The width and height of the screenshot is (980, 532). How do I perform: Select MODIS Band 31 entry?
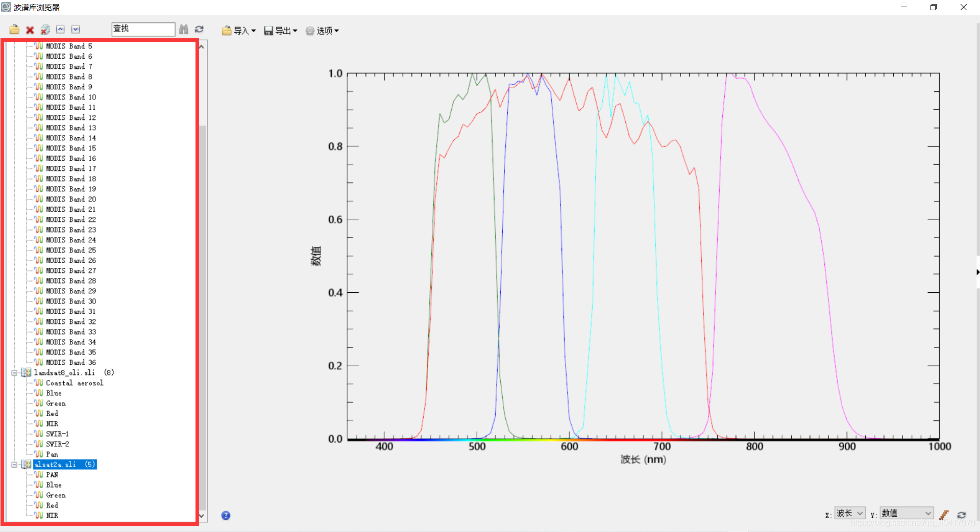tap(71, 311)
